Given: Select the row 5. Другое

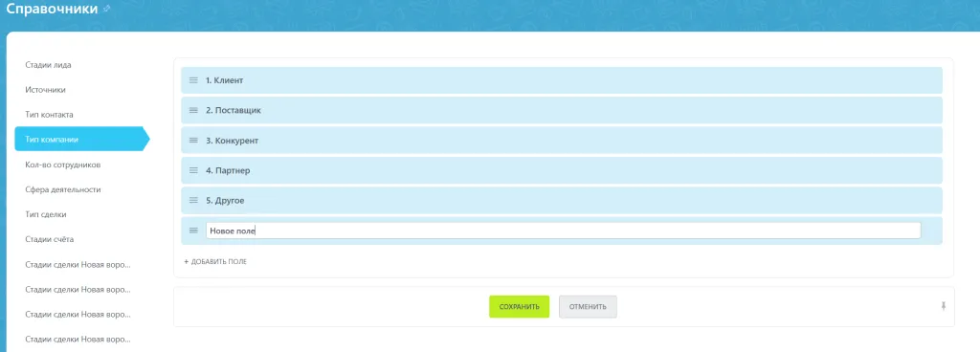Looking at the screenshot, I should point(562,200).
